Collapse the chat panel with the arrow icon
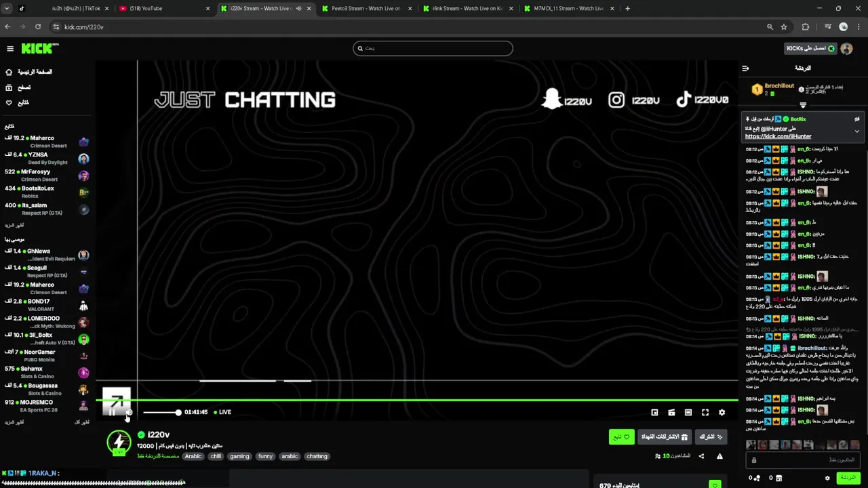 click(x=745, y=68)
